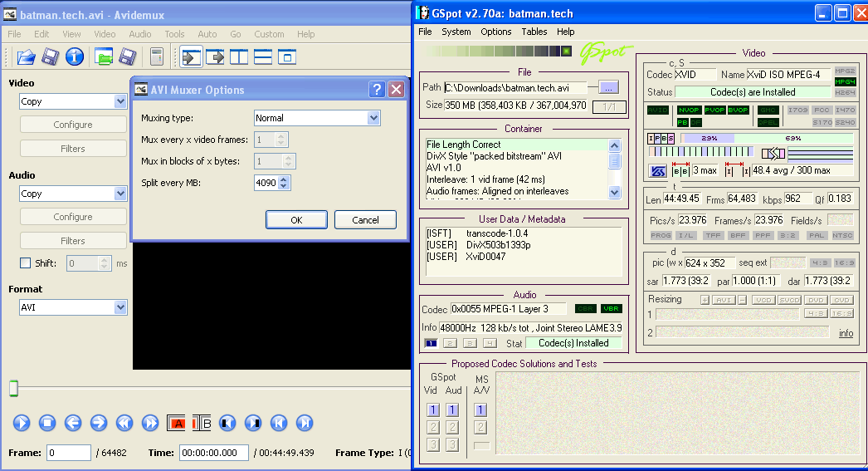The width and height of the screenshot is (868, 471).
Task: Click Cancel in AVI Muxer Options
Action: (x=365, y=220)
